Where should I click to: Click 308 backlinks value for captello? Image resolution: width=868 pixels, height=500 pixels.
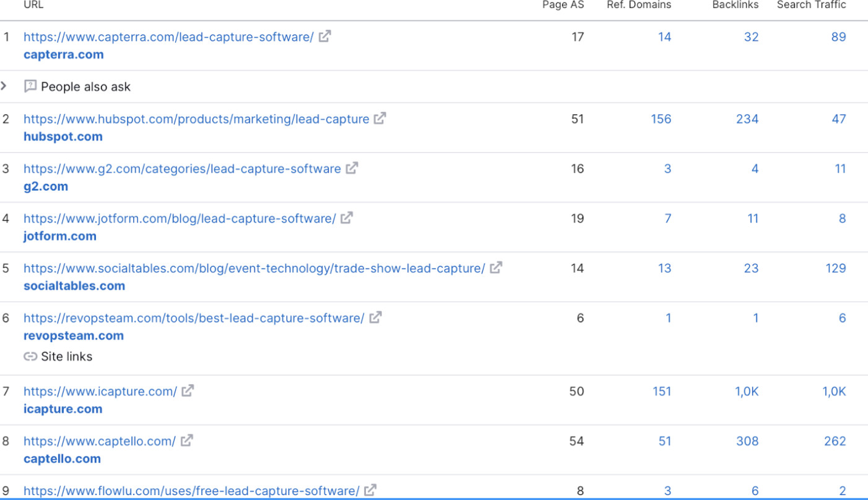click(x=747, y=441)
